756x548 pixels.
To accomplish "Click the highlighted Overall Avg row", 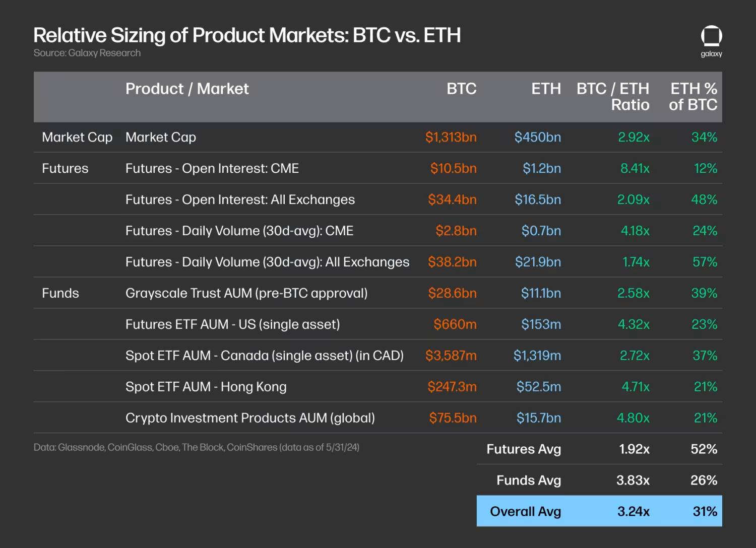I will point(599,511).
